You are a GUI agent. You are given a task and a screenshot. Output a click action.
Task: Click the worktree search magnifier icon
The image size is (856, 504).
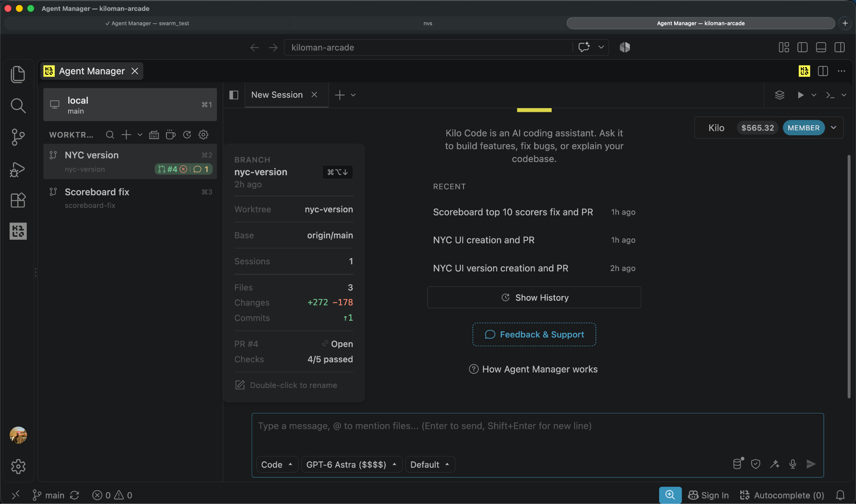click(110, 134)
